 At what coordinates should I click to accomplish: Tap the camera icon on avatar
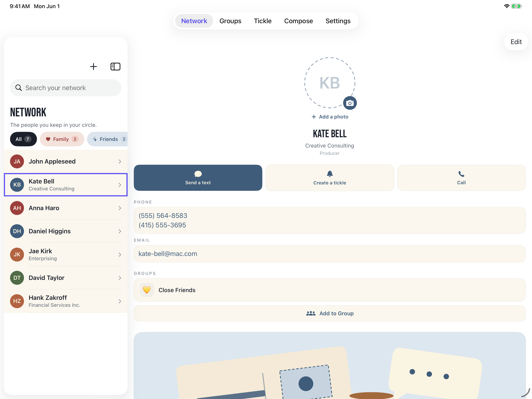coord(350,103)
